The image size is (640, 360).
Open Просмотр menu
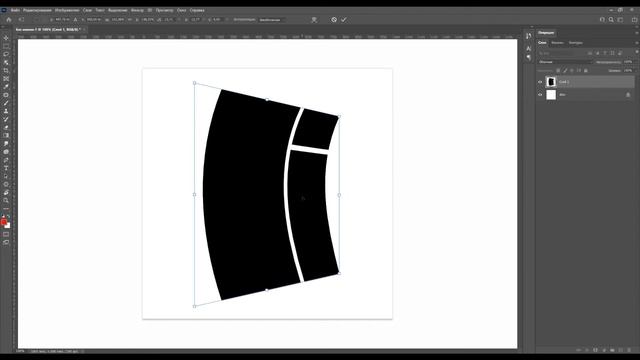[x=164, y=10]
